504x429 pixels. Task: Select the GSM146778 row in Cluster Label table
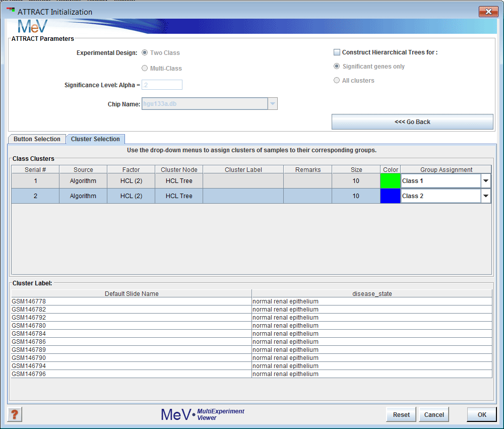click(x=131, y=301)
